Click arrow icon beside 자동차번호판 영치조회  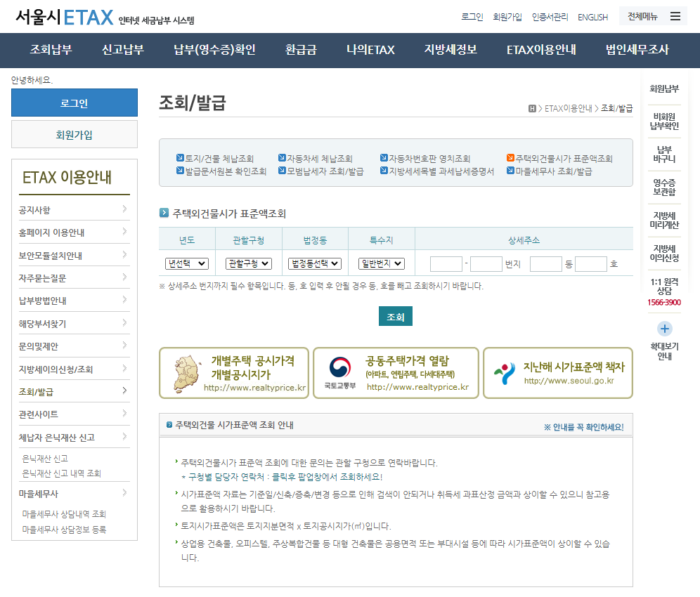click(x=384, y=157)
